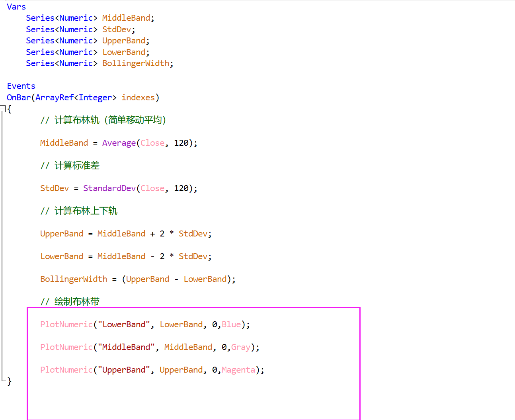Place cursor on OnBar function name

(18, 98)
